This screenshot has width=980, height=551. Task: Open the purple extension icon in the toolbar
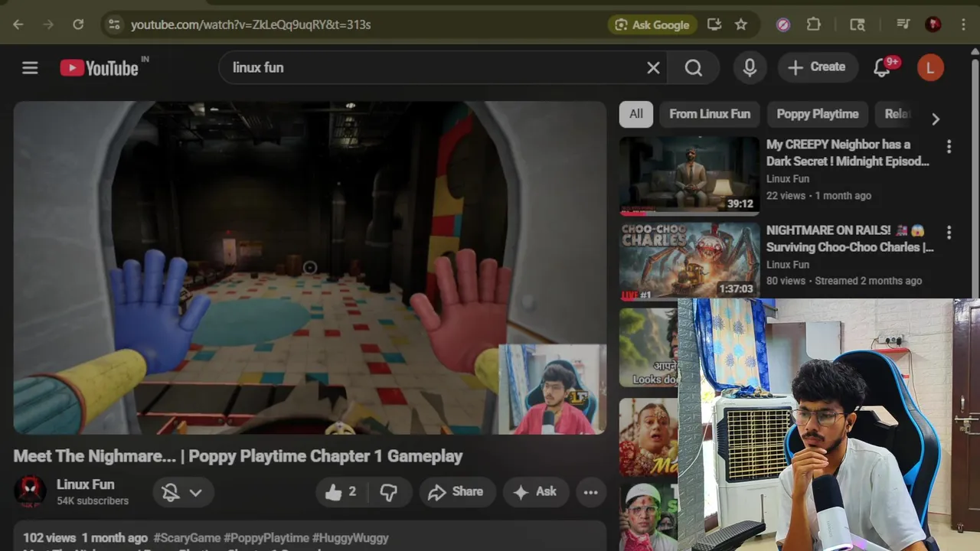783,24
